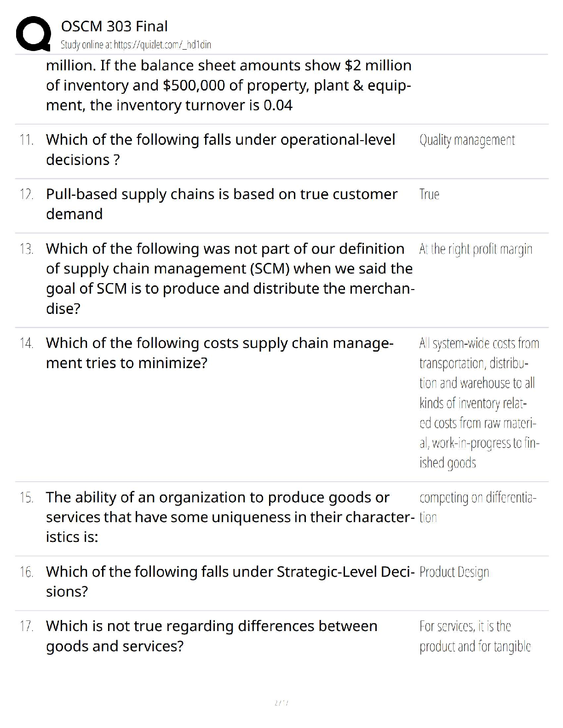Select question 13 about SCM definition
The width and height of the screenshot is (563, 728).
230,279
